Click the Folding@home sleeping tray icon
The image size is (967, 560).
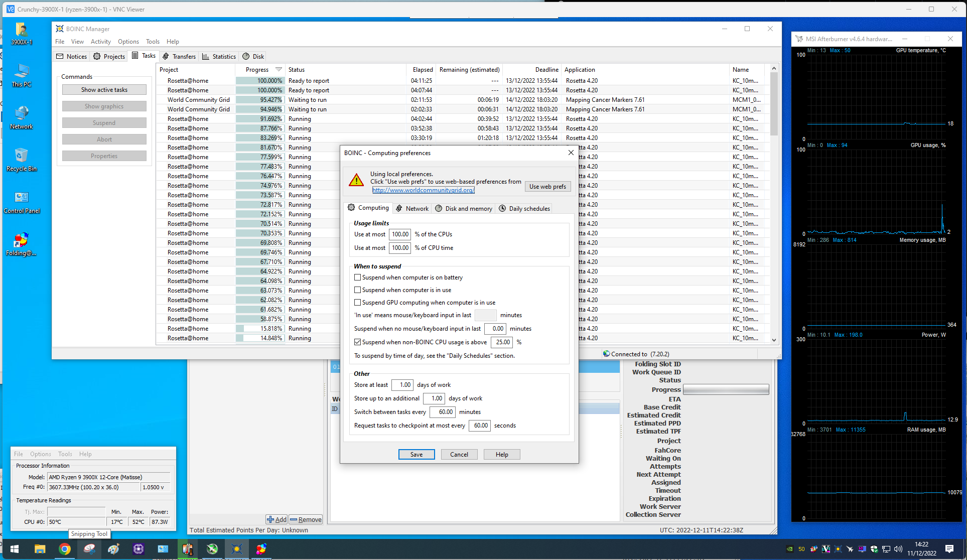[814, 549]
